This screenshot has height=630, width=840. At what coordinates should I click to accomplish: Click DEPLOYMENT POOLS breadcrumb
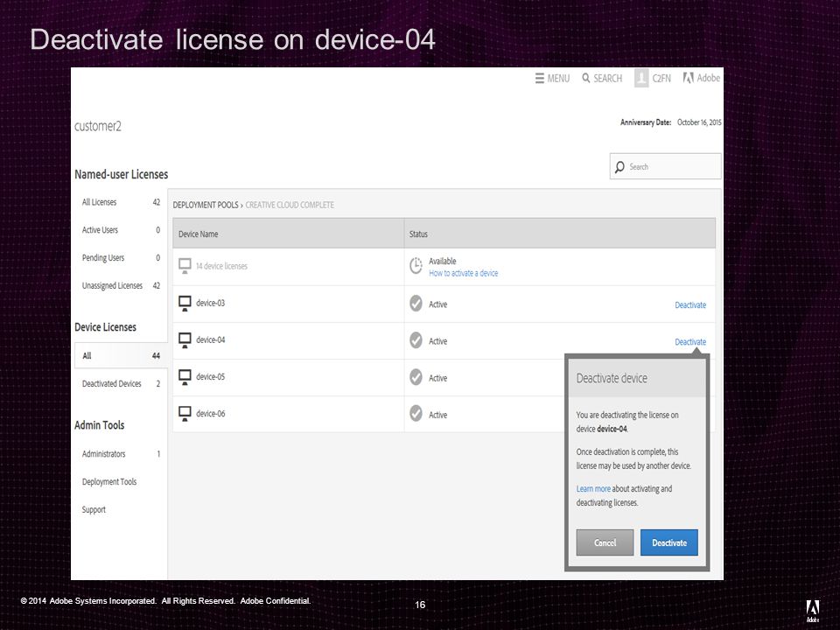[206, 205]
